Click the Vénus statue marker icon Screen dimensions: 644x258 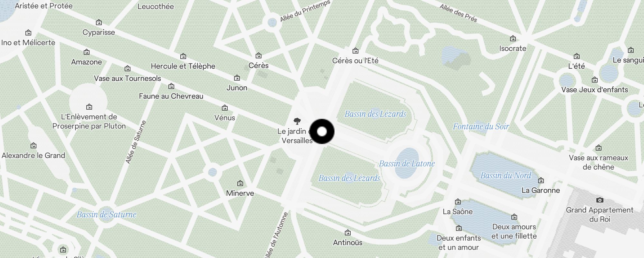pos(225,108)
